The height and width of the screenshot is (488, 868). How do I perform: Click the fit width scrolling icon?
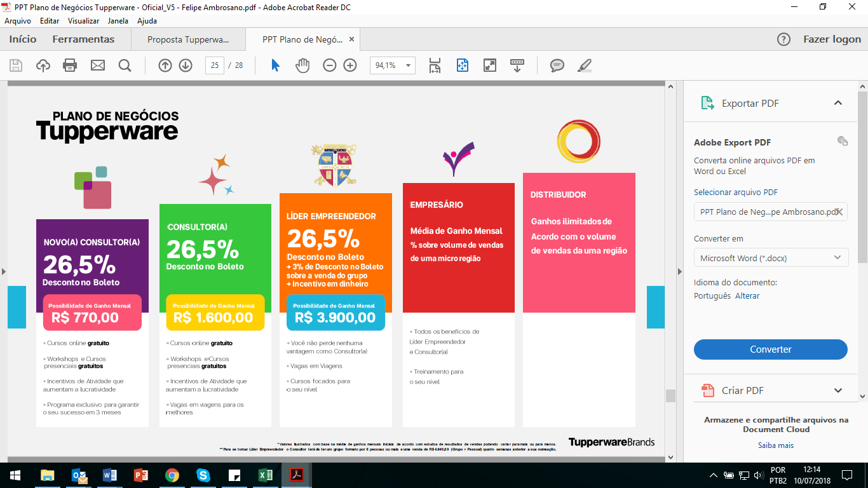[x=435, y=65]
